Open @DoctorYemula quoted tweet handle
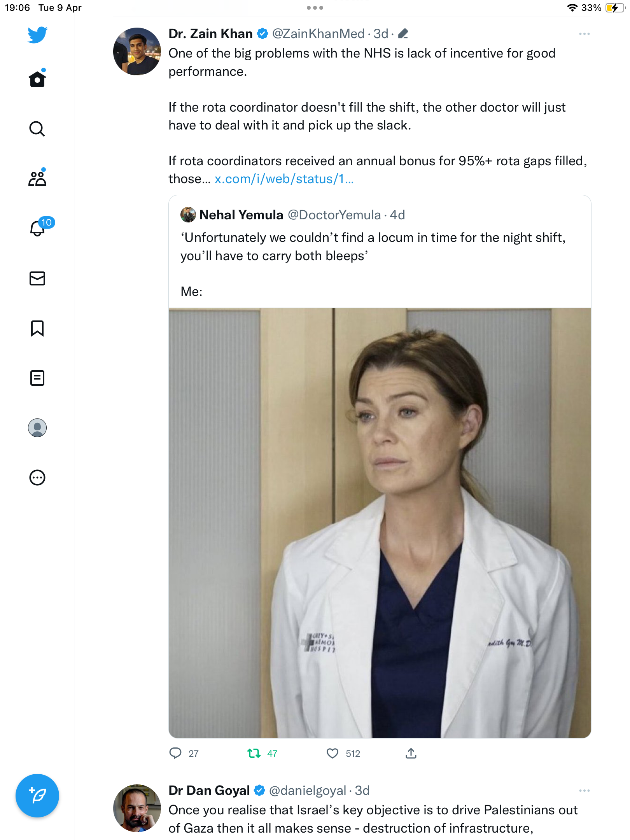The width and height of the screenshot is (630, 840). 334,215
